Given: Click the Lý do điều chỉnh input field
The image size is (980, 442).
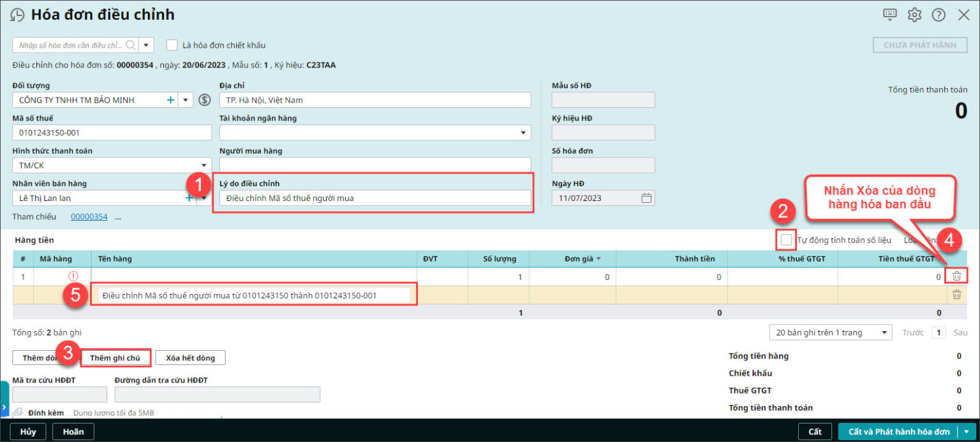Looking at the screenshot, I should 375,198.
